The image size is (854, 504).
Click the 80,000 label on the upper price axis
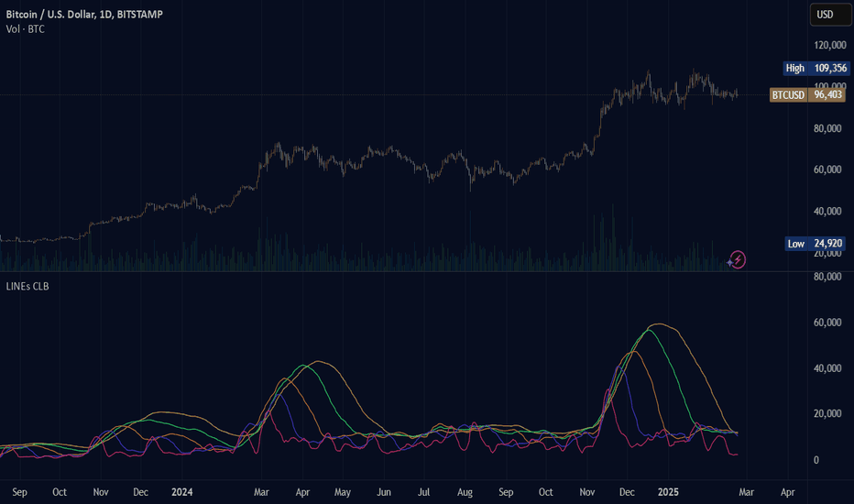click(827, 128)
